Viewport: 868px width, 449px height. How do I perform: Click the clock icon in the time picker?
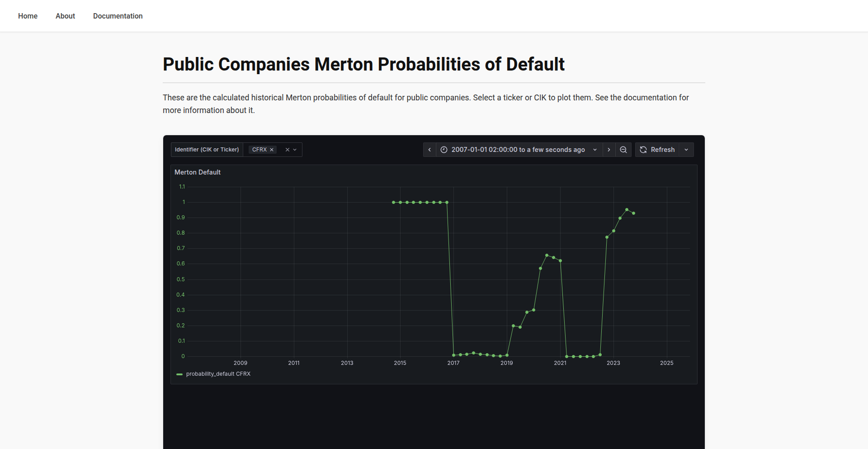[x=444, y=149]
